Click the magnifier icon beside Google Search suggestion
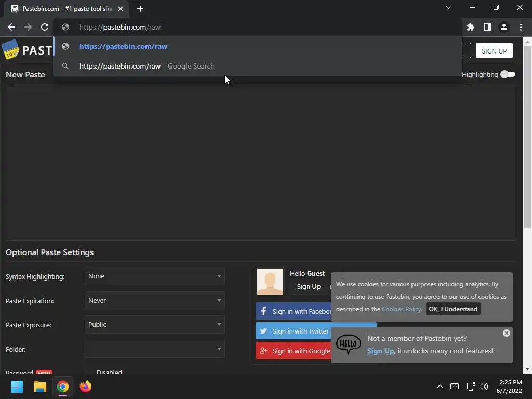 point(65,66)
